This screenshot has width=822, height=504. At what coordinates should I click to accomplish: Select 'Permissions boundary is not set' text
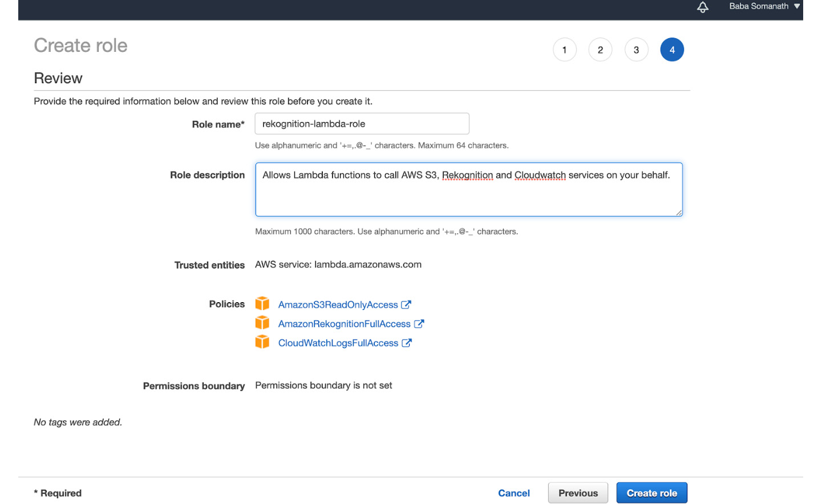pyautogui.click(x=323, y=385)
